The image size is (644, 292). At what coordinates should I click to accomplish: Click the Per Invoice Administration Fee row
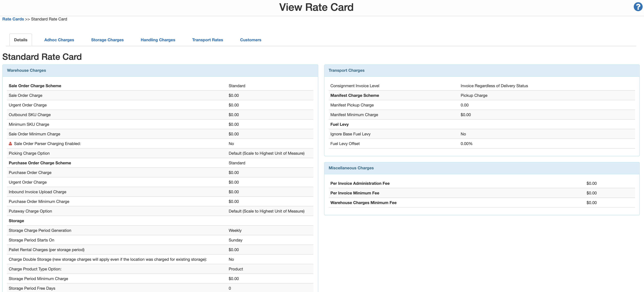[x=360, y=183]
